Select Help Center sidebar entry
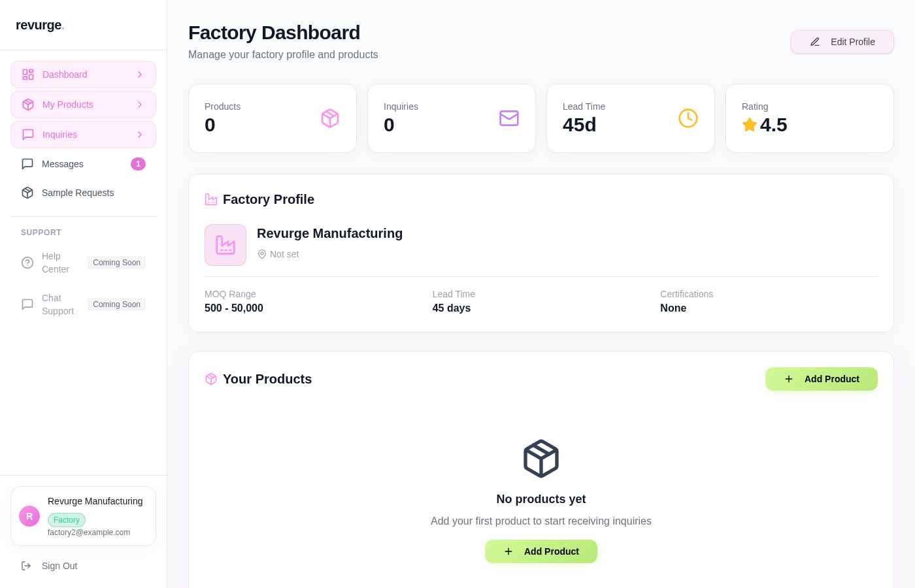 (83, 263)
